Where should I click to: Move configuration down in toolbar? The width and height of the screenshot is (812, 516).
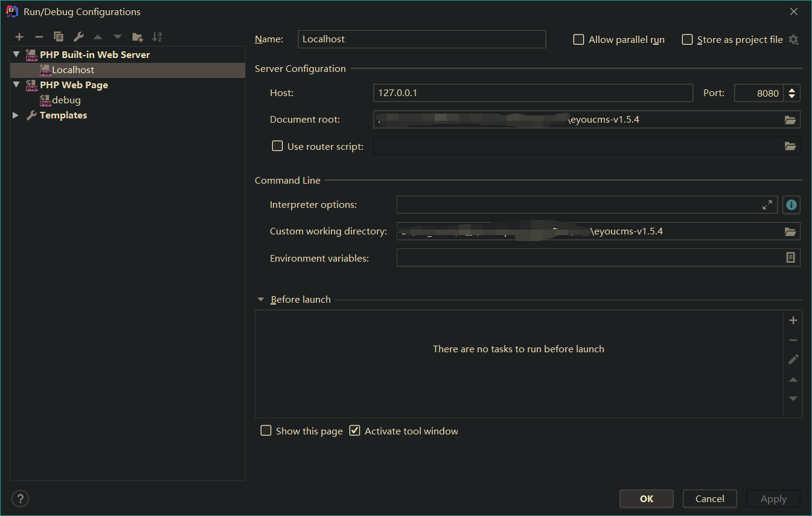pyautogui.click(x=118, y=37)
